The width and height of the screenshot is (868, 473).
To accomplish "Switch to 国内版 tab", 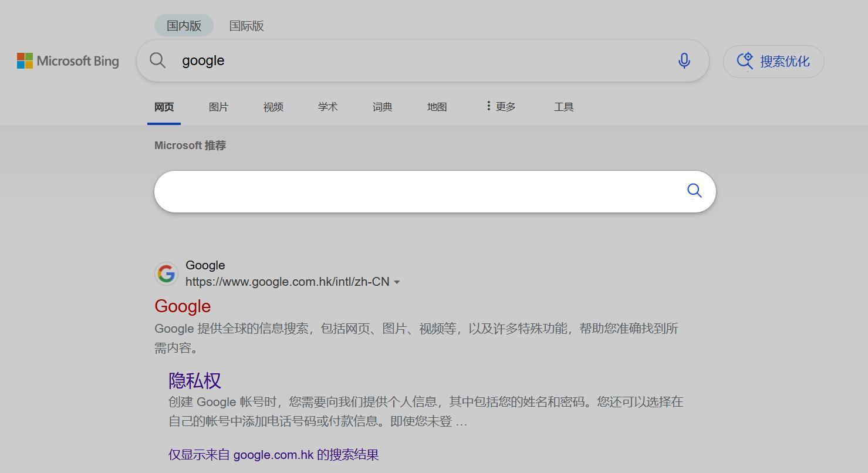I will click(x=184, y=26).
